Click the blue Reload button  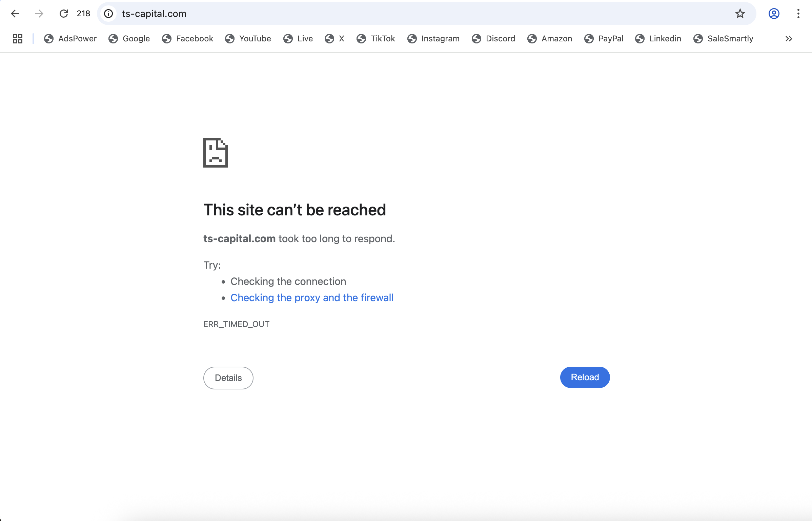point(585,377)
